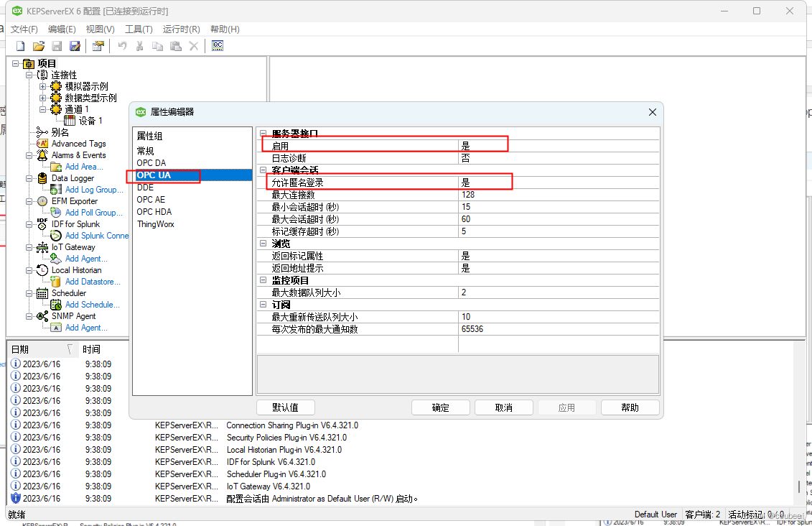Click the 帮助 button in dialog
The image size is (812, 526).
click(630, 408)
